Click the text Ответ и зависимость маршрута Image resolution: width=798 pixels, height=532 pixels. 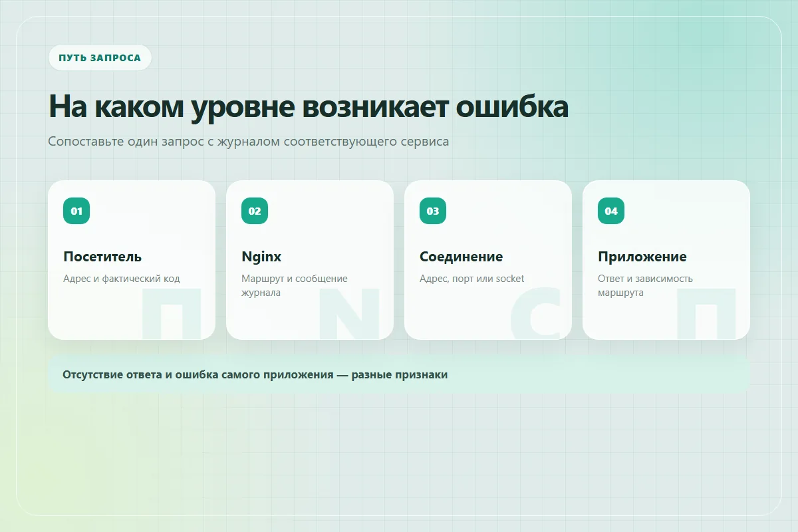(x=646, y=285)
